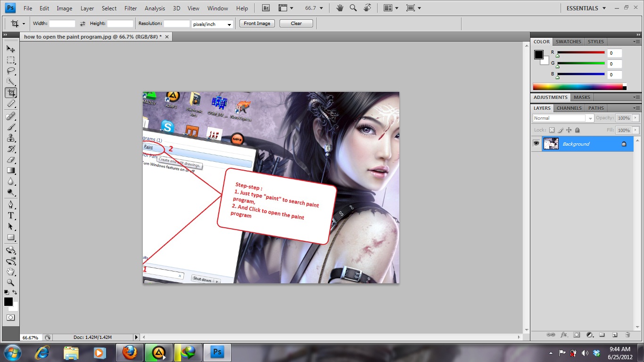Select the Crop tool
The width and height of the screenshot is (644, 362).
coord(10,92)
